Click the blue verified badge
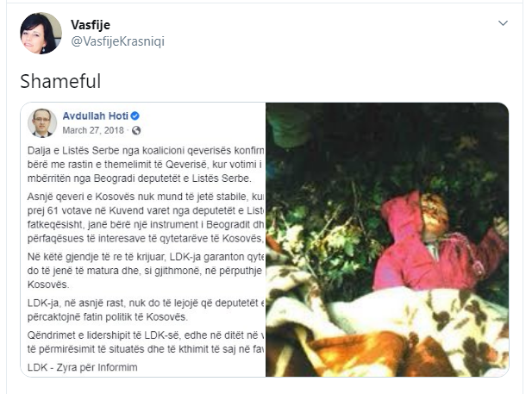The image size is (532, 394). (x=135, y=116)
